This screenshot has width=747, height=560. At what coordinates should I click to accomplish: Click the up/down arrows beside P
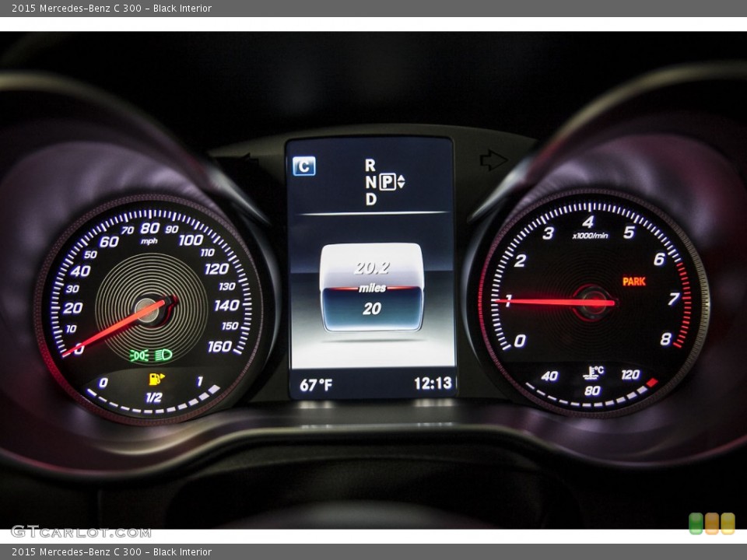402,181
